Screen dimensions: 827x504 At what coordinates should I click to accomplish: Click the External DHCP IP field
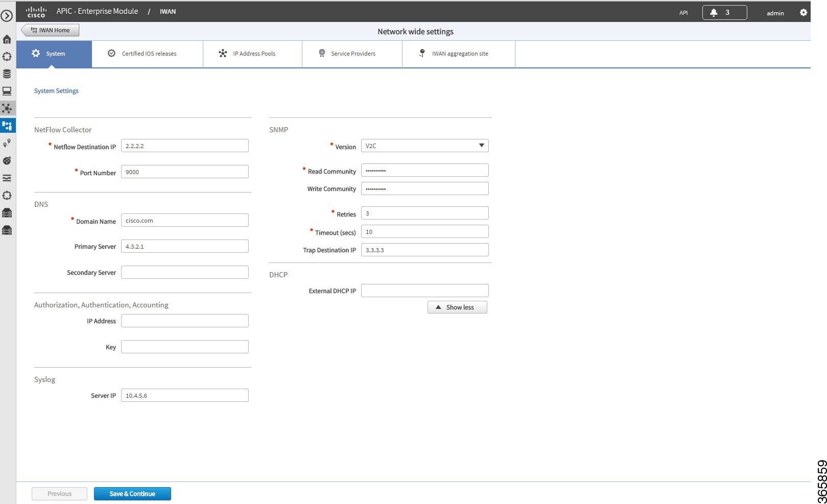tap(424, 291)
